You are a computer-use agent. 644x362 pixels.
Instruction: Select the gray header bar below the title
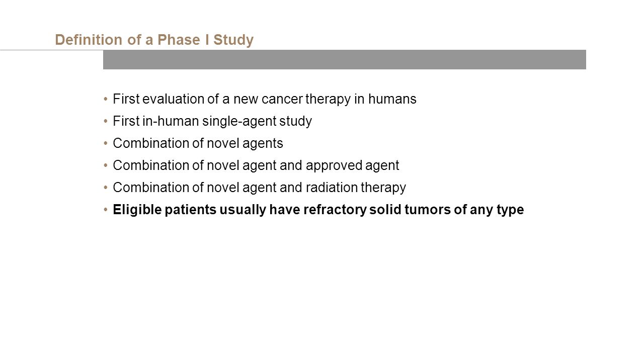(345, 59)
